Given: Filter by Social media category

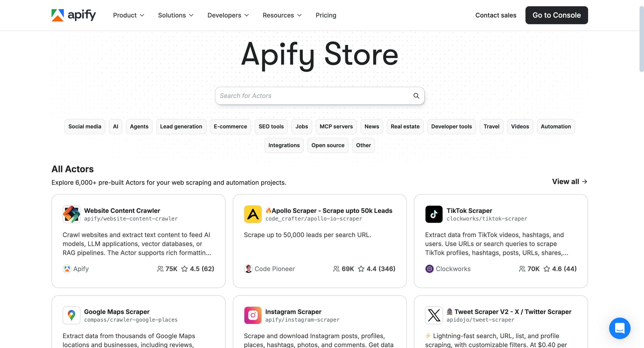Looking at the screenshot, I should click(x=85, y=127).
